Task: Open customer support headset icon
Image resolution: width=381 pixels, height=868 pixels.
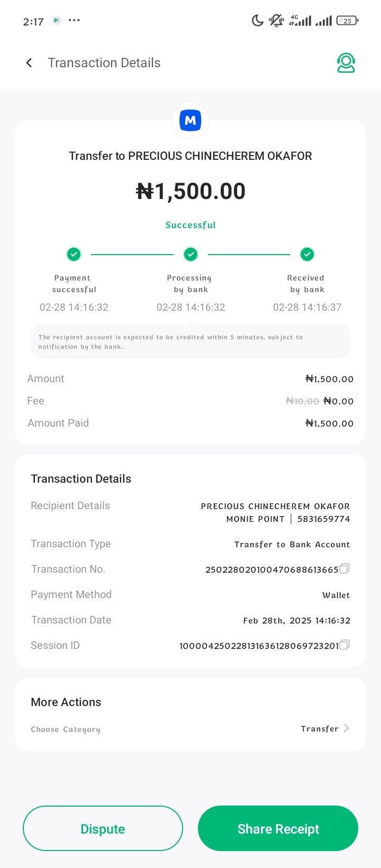Action: (x=346, y=63)
